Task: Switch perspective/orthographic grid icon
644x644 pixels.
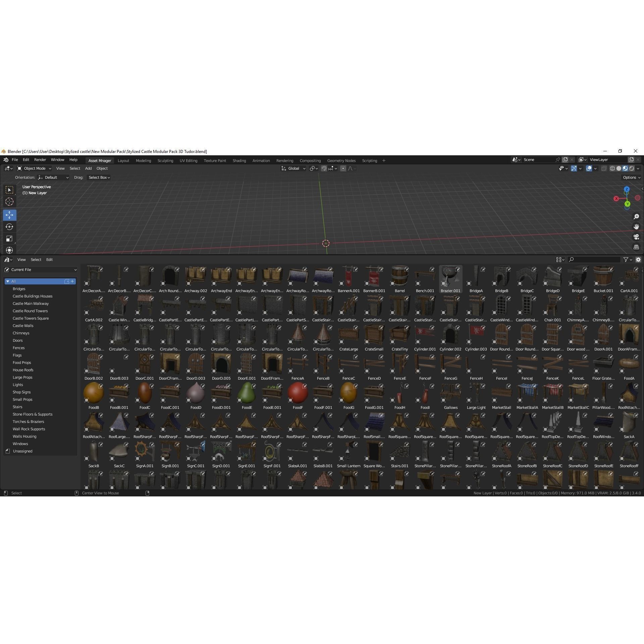Action: (636, 247)
